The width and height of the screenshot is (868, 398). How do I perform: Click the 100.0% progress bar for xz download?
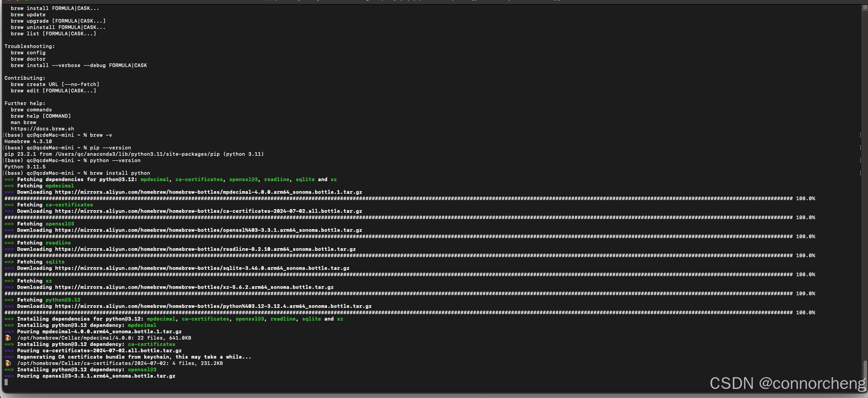coord(407,293)
